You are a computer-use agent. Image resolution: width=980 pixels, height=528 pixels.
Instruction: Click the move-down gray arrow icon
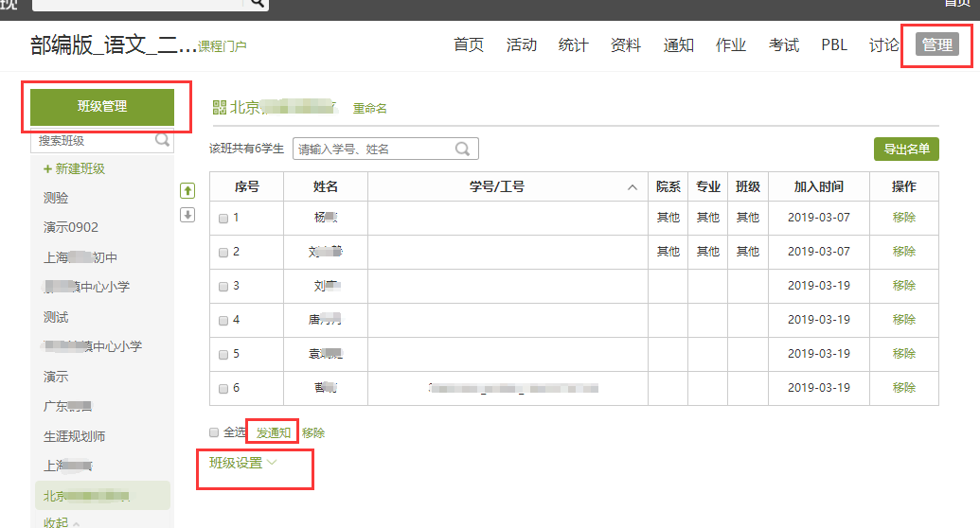tap(187, 215)
